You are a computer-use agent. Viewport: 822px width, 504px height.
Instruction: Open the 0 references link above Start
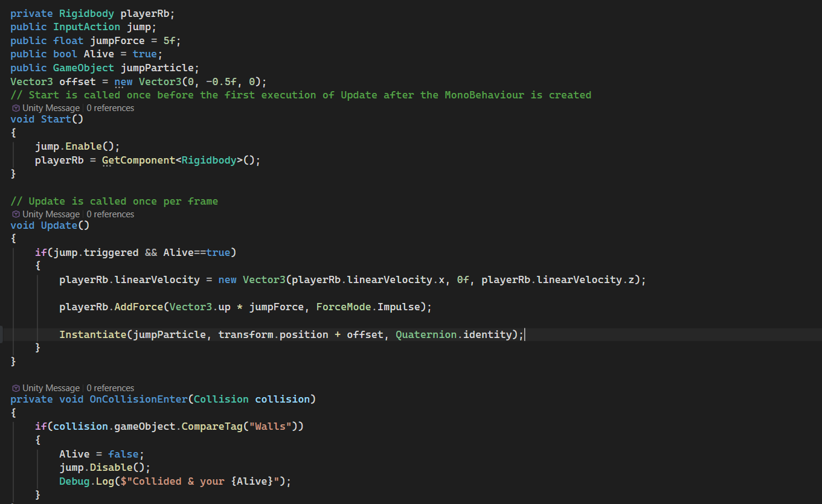[111, 108]
